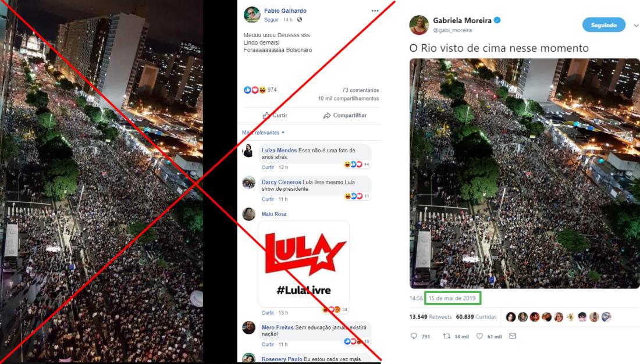Image resolution: width=640 pixels, height=364 pixels.
Task: Open the three-dot post options menu
Action: pos(375,11)
